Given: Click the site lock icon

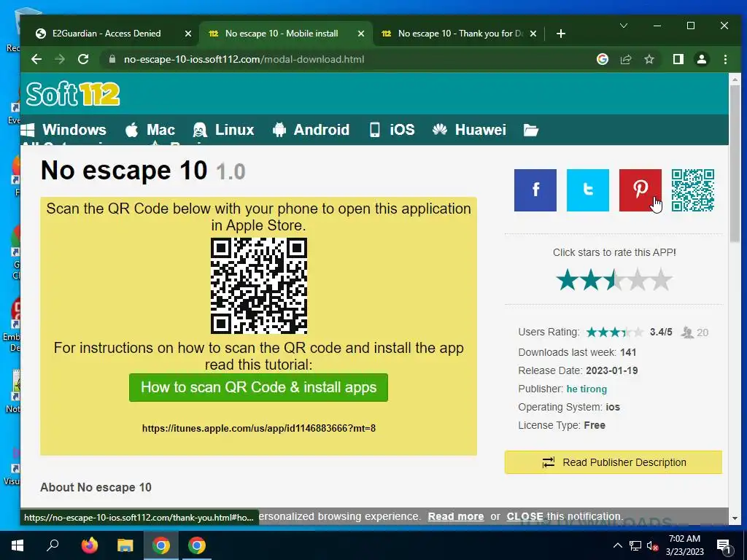Looking at the screenshot, I should click(x=112, y=59).
